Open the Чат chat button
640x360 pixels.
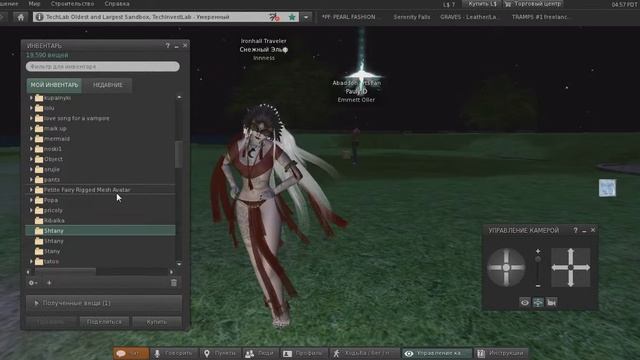[131, 353]
